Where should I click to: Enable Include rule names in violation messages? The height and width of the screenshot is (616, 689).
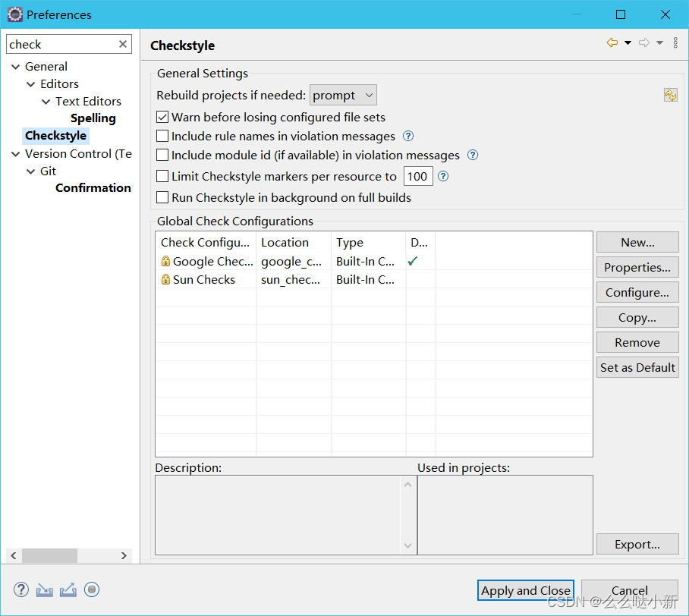click(x=162, y=137)
